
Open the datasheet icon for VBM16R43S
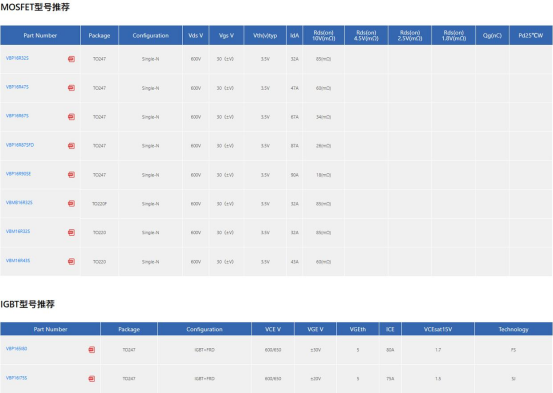point(71,261)
